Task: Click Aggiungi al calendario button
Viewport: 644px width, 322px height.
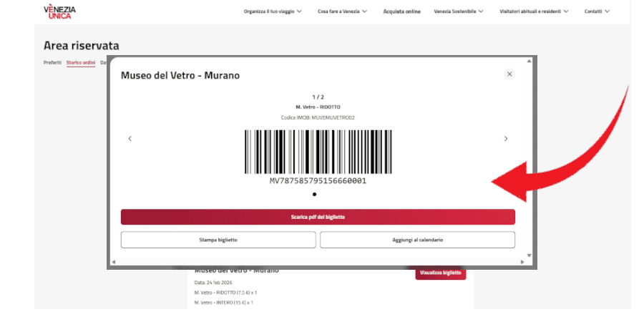Action: point(417,240)
